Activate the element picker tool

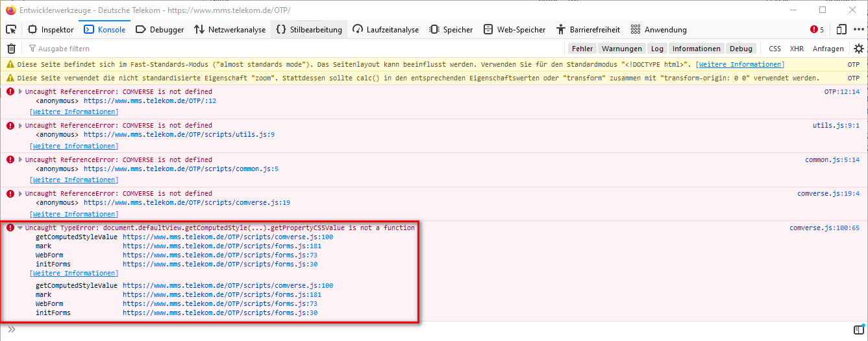point(11,29)
